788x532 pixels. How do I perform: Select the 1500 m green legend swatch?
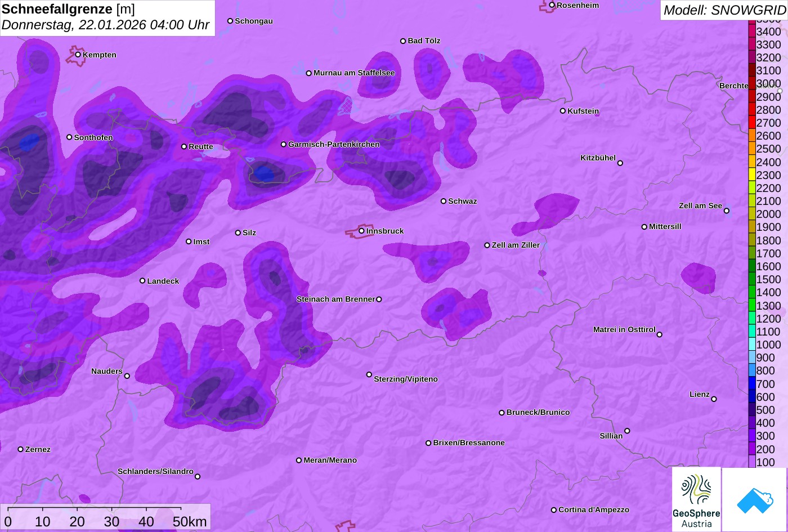752,279
